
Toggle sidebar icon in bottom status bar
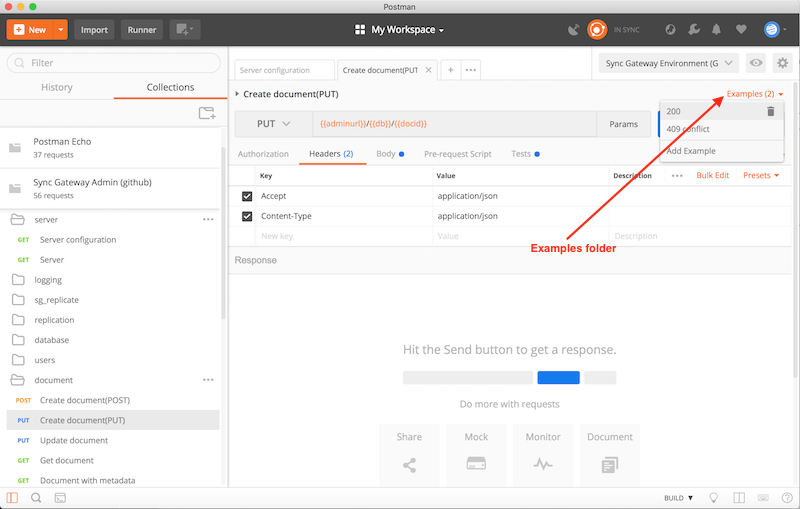click(x=12, y=498)
